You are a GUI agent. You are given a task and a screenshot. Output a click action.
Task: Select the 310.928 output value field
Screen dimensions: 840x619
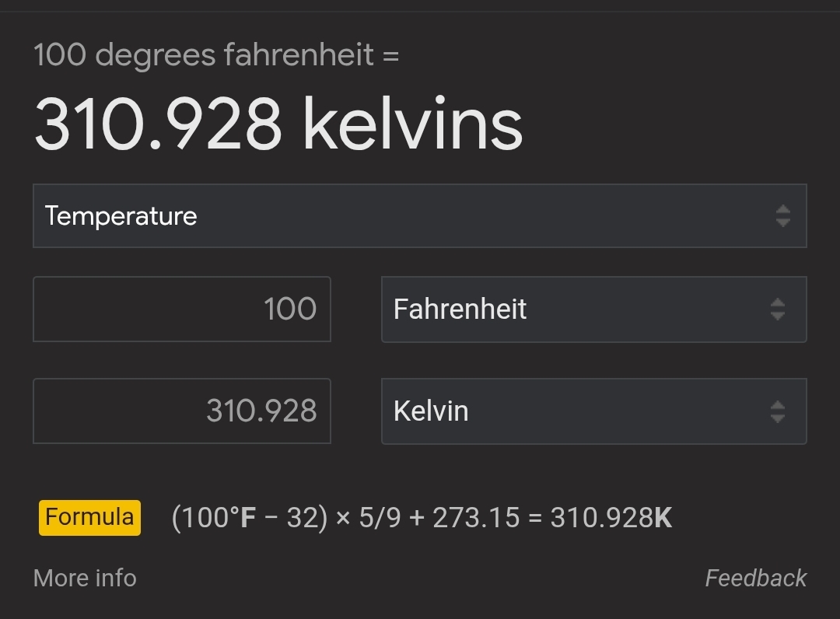click(182, 411)
